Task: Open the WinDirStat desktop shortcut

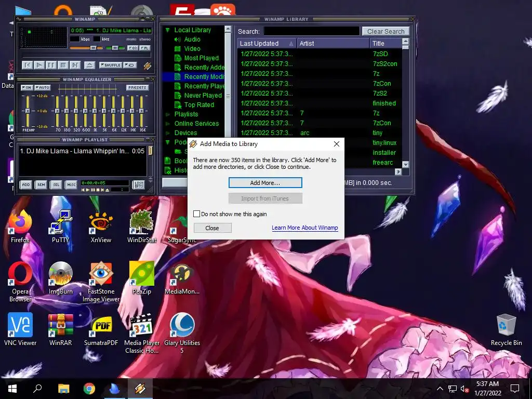Action: pos(141,227)
